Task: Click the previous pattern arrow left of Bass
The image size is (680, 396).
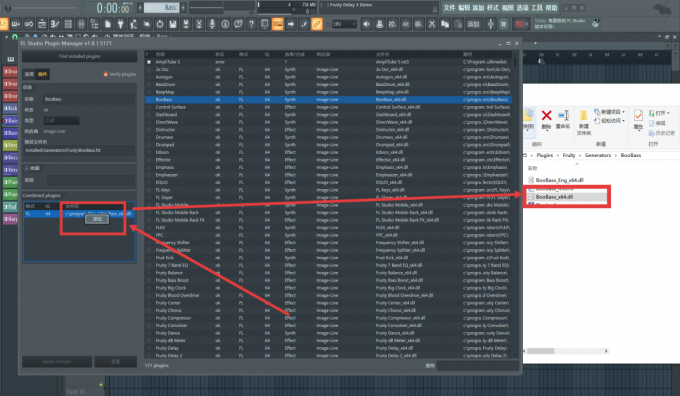Action: click(140, 7)
